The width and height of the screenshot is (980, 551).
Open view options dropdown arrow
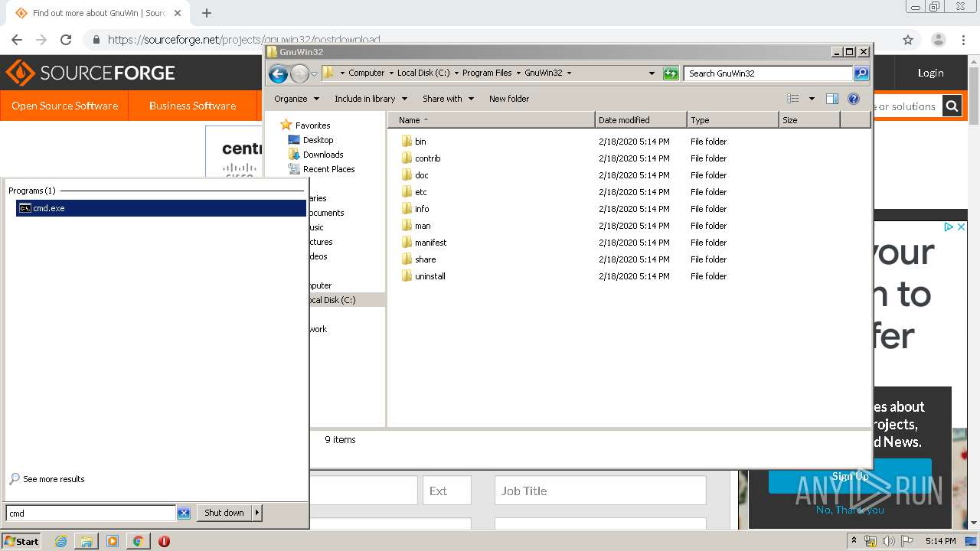tap(812, 99)
